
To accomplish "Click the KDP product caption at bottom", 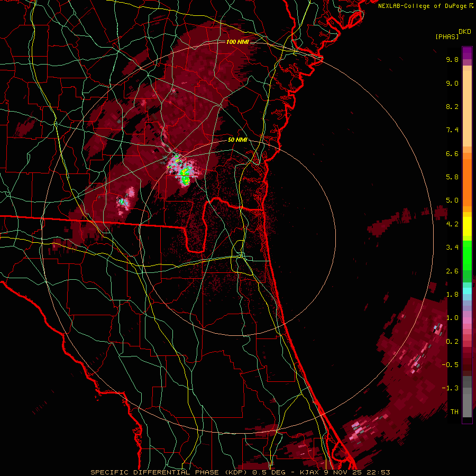I will click(240, 472).
